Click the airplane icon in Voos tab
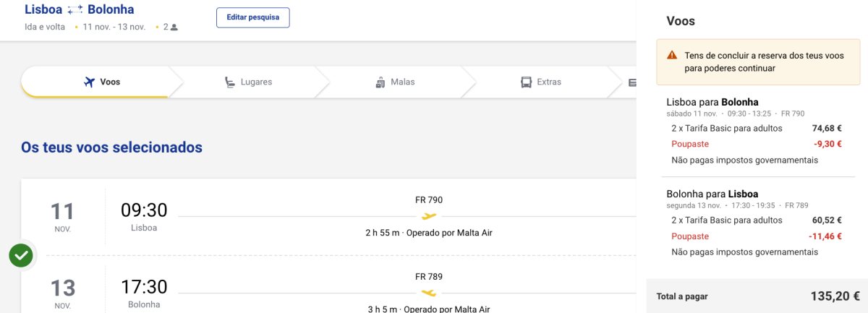Image resolution: width=868 pixels, height=313 pixels. 90,82
